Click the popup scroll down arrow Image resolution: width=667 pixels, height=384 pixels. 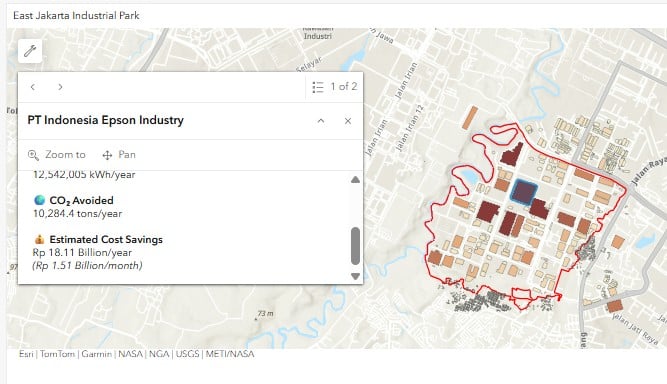(355, 276)
